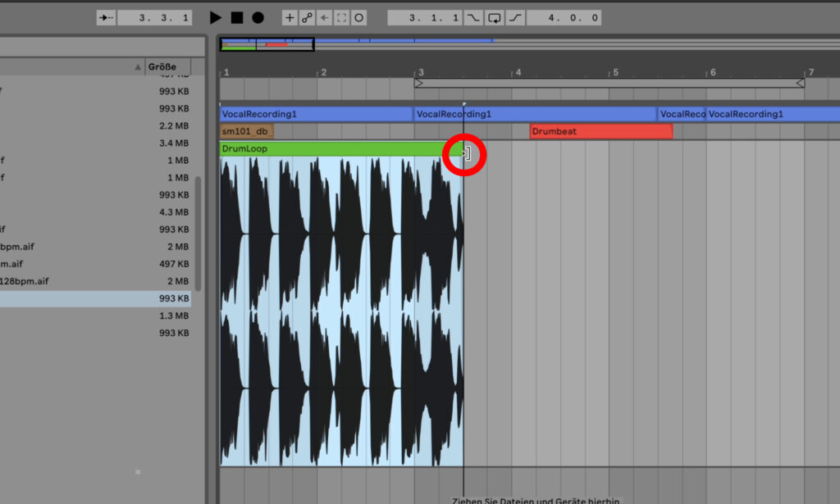This screenshot has height=504, width=840.
Task: Toggle MIDI Arrangement Overdub plus icon
Action: (x=290, y=18)
